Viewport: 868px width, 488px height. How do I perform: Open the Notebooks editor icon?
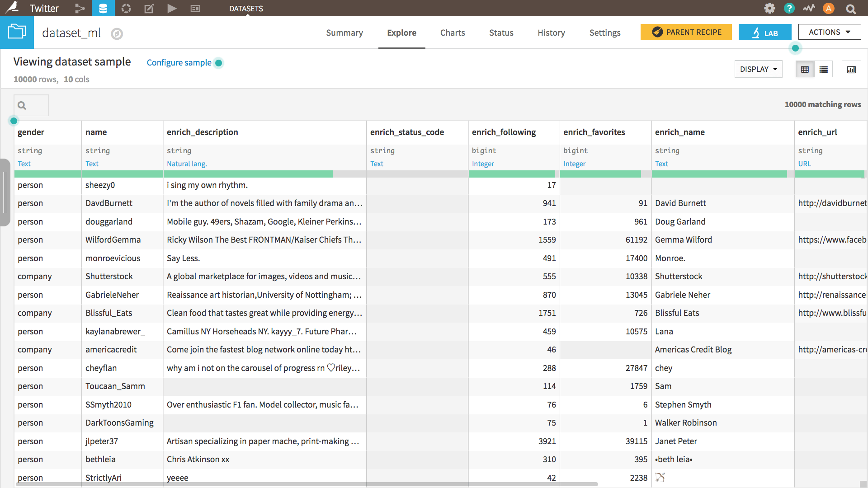point(149,8)
